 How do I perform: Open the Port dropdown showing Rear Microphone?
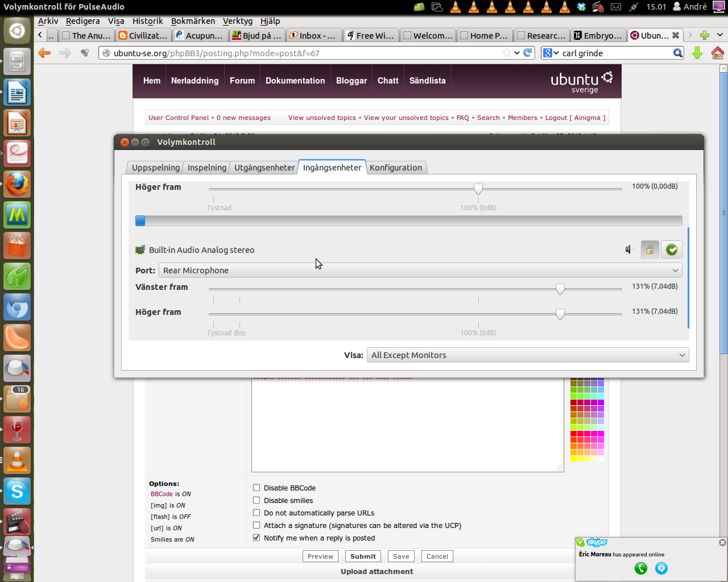pos(420,271)
